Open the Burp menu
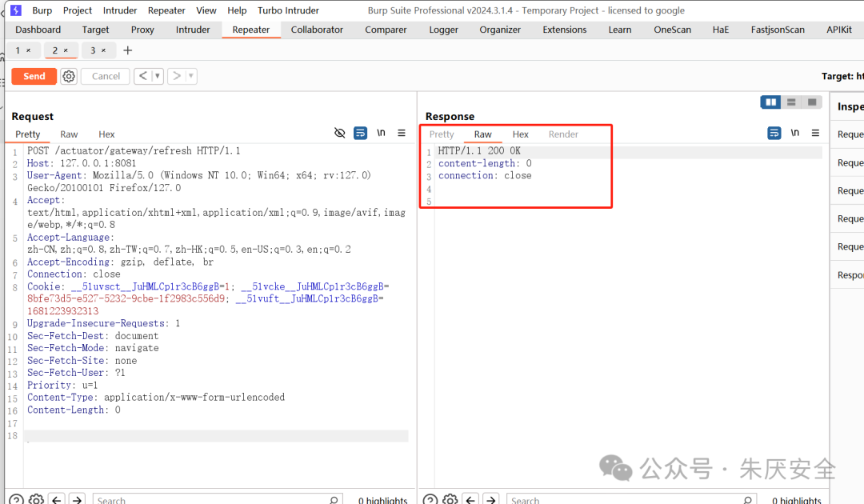864x504 pixels. tap(42, 10)
